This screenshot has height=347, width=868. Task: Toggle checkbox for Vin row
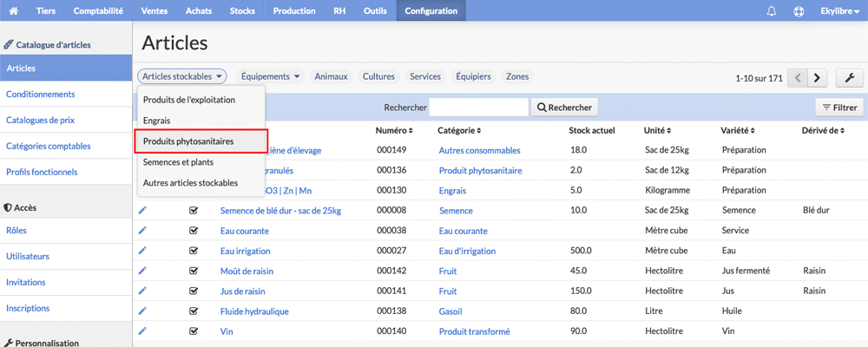194,331
